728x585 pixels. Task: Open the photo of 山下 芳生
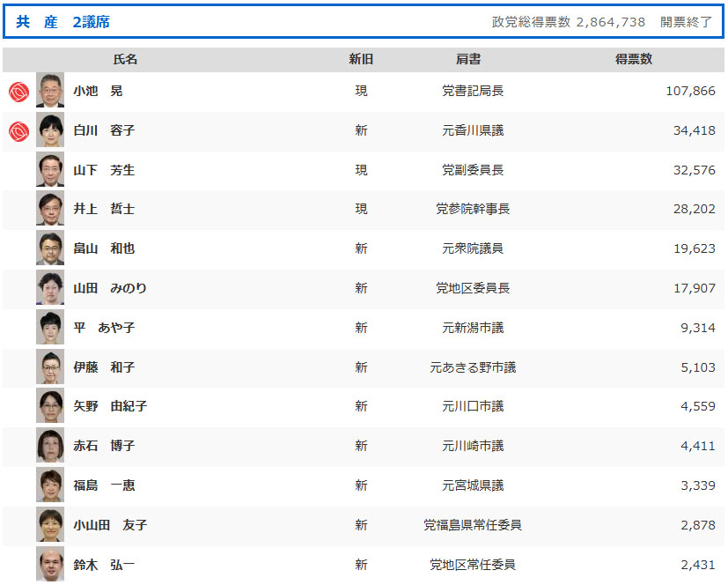coord(50,170)
